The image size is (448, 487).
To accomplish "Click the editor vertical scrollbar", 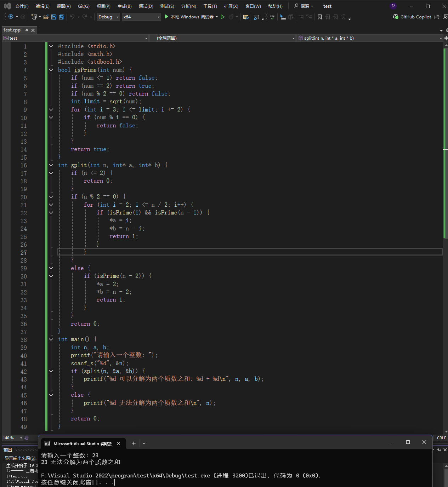I will [445, 238].
